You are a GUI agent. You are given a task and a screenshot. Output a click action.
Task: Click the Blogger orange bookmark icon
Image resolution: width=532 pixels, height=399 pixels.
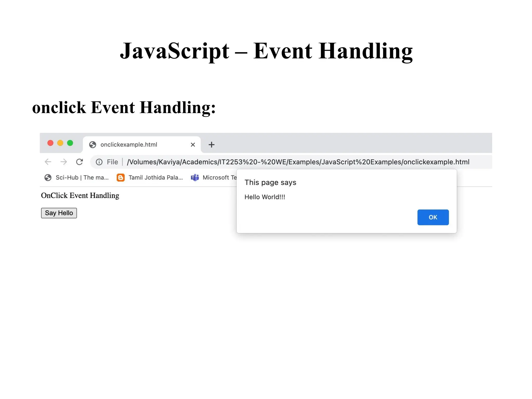(x=121, y=178)
